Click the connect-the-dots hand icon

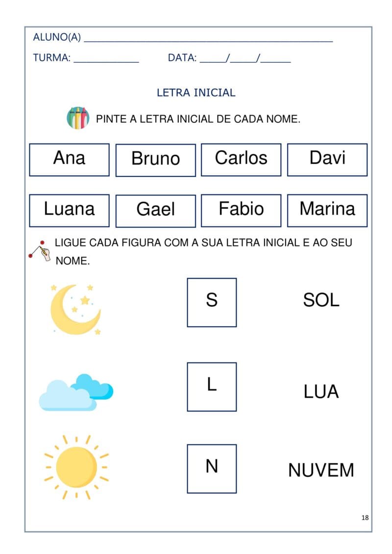click(x=39, y=251)
